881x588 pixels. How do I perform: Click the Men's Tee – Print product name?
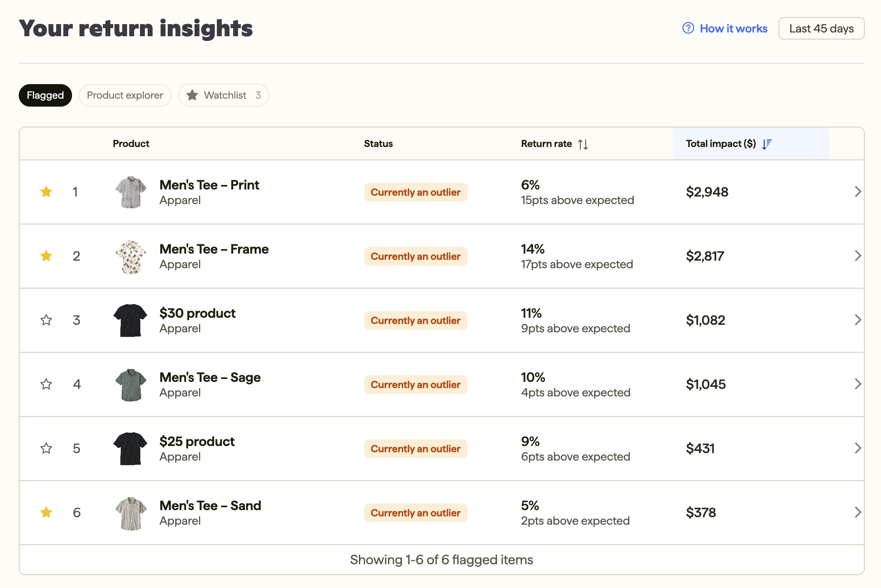[x=209, y=185]
